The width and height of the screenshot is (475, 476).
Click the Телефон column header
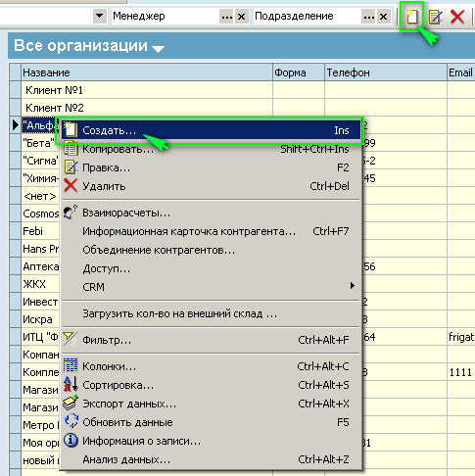pyautogui.click(x=386, y=72)
